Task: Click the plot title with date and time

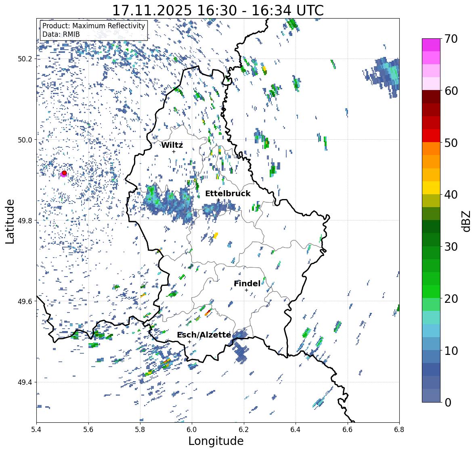Action: point(218,10)
